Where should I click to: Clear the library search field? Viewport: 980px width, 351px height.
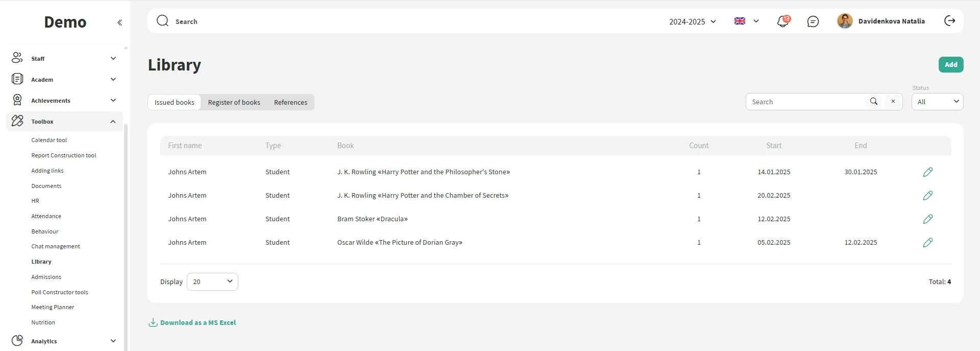(893, 102)
